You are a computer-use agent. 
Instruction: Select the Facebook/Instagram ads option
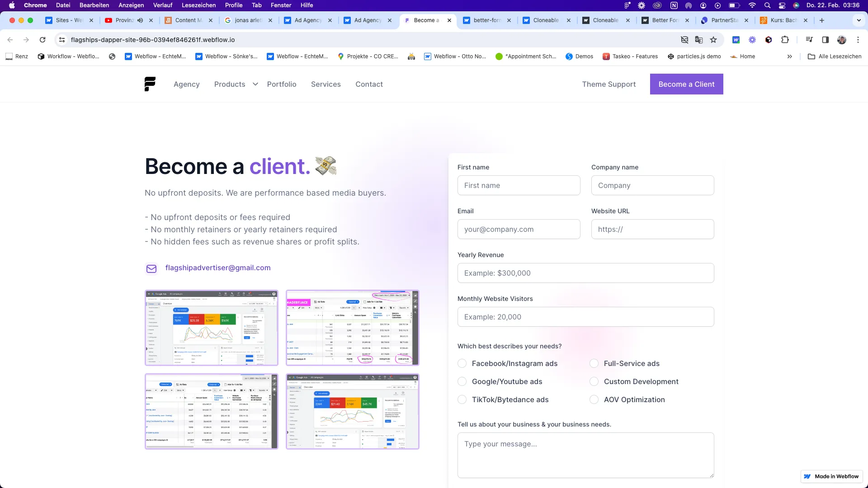[462, 363]
